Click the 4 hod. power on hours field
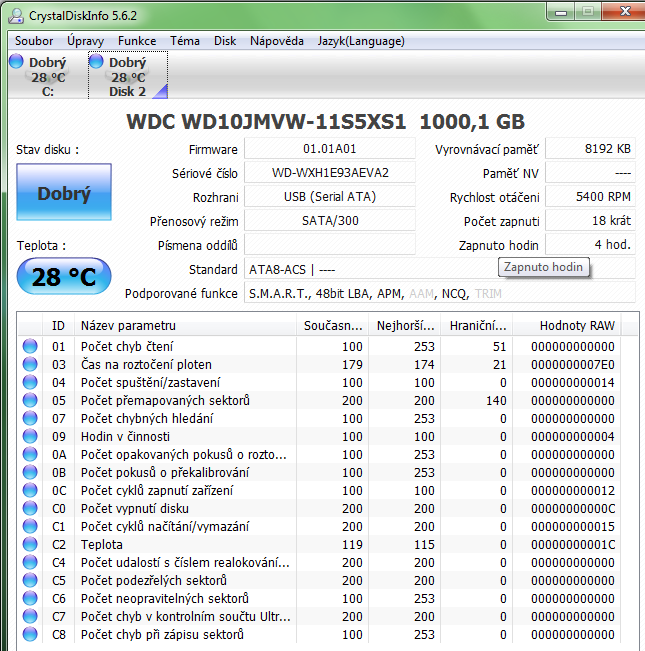The height and width of the screenshot is (651, 645). [591, 245]
